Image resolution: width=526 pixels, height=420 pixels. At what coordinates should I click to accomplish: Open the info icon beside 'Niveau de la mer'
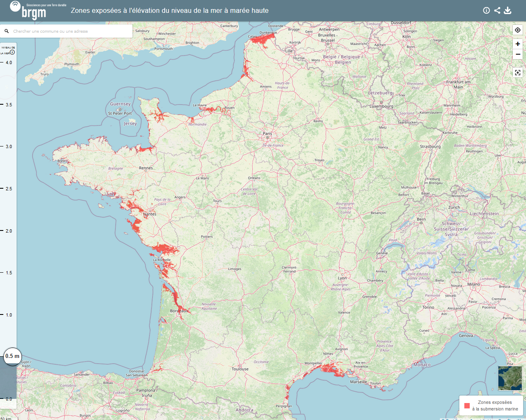point(12,53)
